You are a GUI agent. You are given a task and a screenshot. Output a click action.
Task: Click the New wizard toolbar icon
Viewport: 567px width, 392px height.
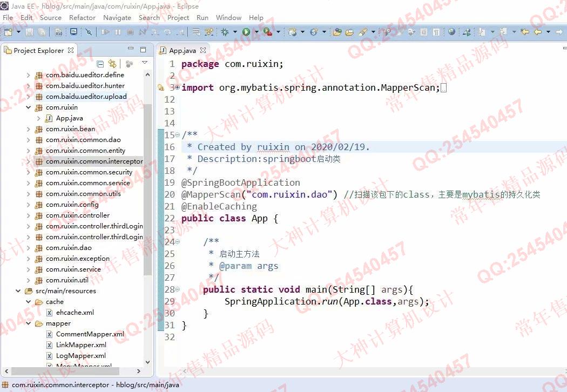tap(8, 32)
